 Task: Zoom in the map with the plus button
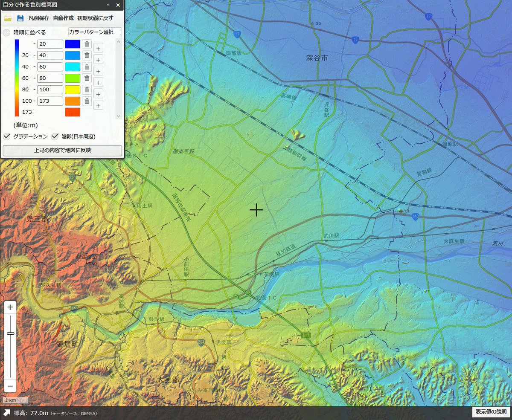point(11,307)
